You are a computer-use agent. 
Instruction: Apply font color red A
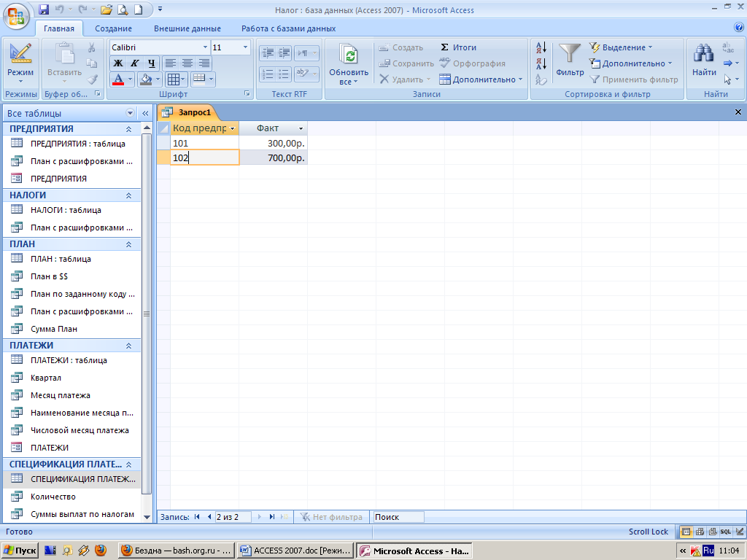pyautogui.click(x=118, y=79)
